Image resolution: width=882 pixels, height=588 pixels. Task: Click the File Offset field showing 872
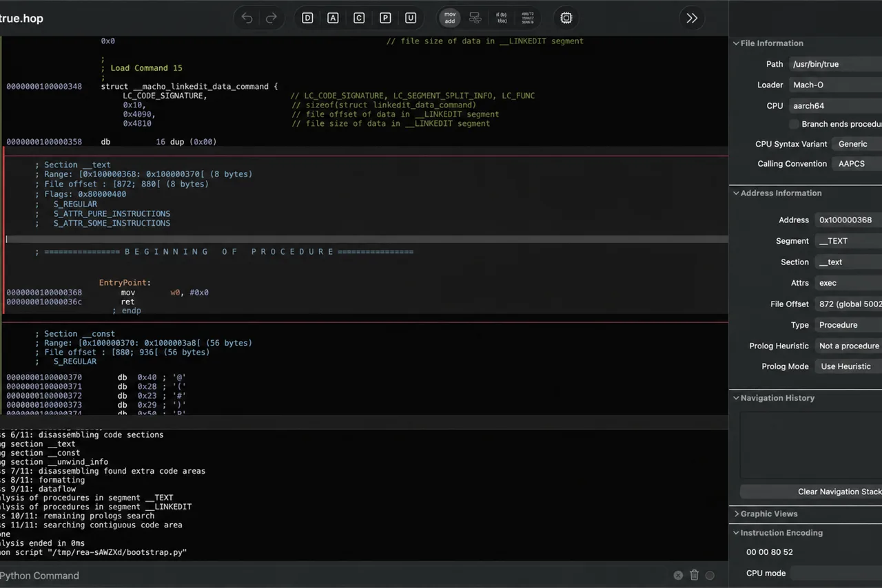(x=848, y=304)
